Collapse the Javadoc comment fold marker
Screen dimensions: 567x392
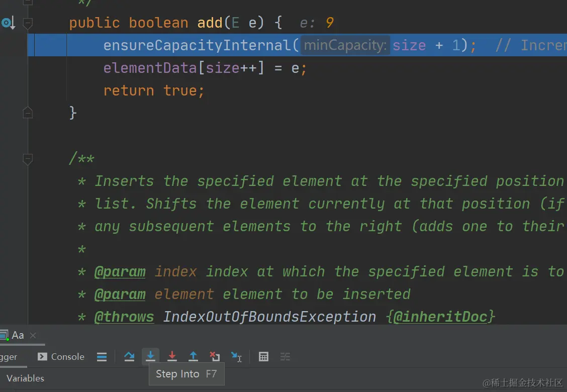click(x=28, y=159)
